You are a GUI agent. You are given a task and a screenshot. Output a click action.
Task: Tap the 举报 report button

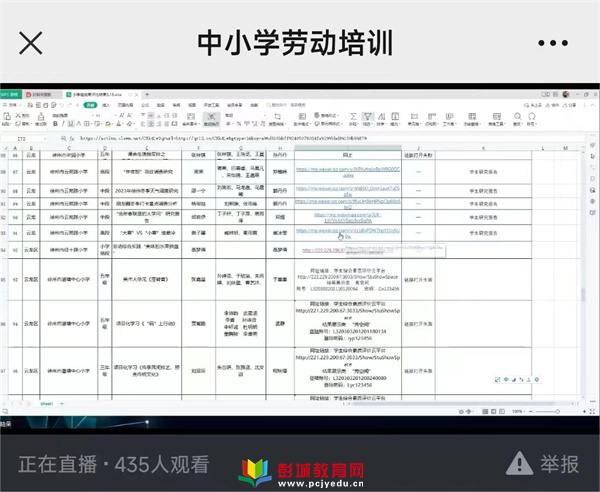click(x=542, y=464)
